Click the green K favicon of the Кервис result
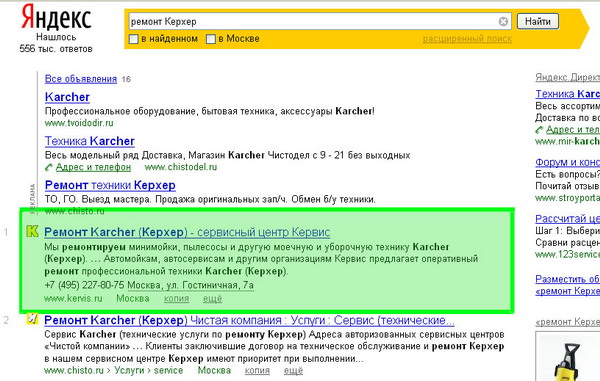The image size is (600, 381). tap(33, 231)
